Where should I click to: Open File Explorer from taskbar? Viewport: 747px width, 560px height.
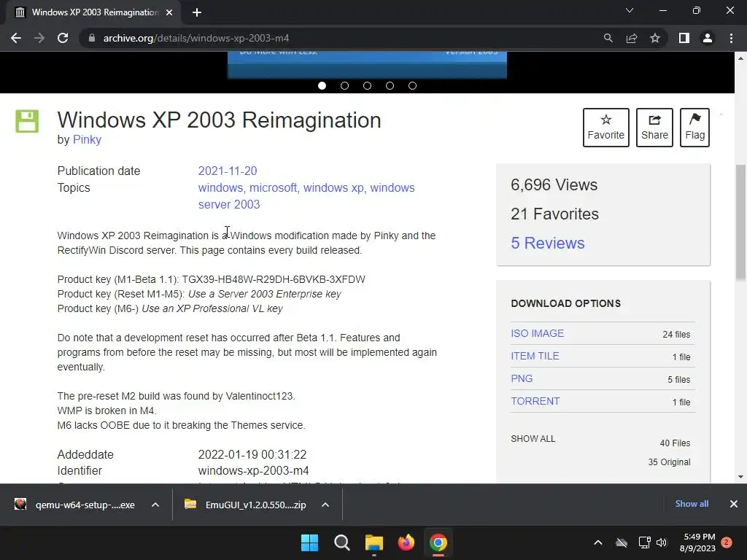[x=374, y=542]
